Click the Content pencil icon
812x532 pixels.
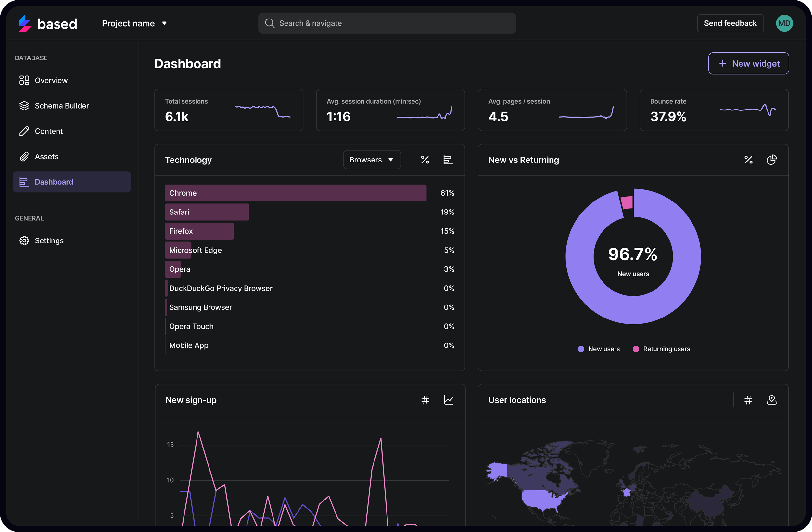(24, 131)
